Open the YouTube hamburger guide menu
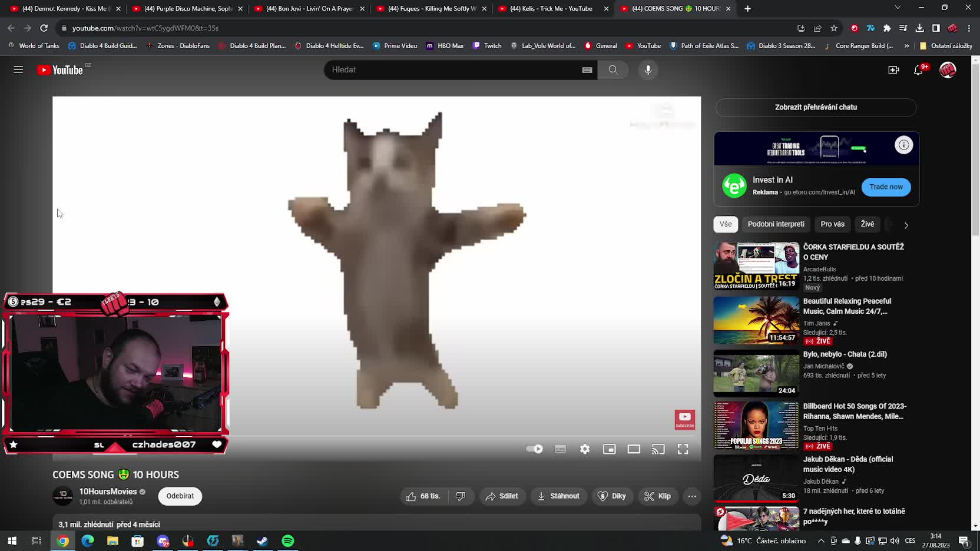The image size is (980, 551). coord(18,69)
